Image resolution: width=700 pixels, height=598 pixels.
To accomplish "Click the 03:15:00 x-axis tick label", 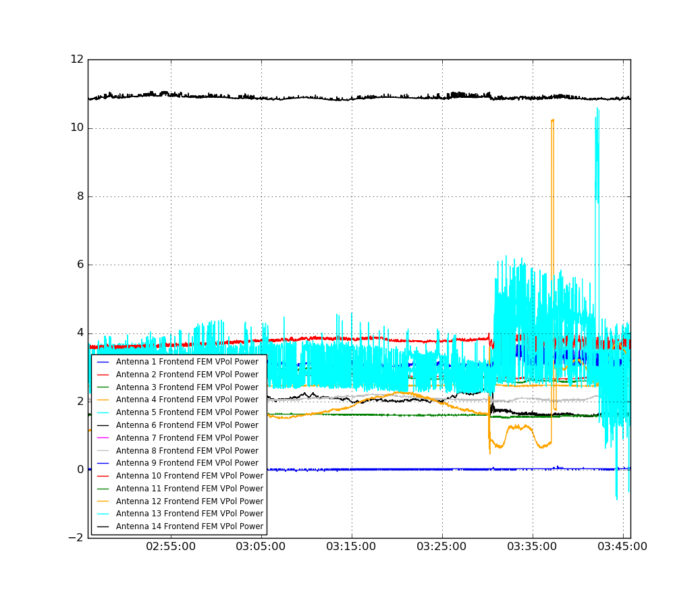I will [x=351, y=546].
